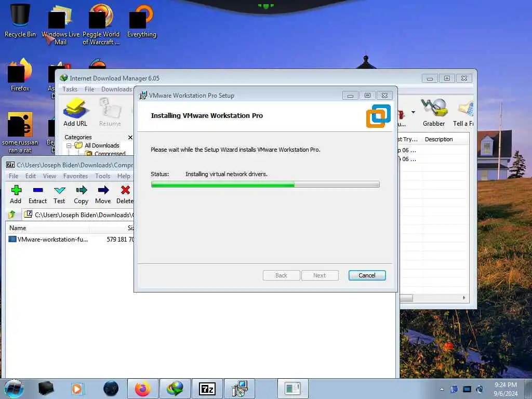Open the Tasks menu in Internet Download Manager
532x399 pixels.
pos(70,89)
